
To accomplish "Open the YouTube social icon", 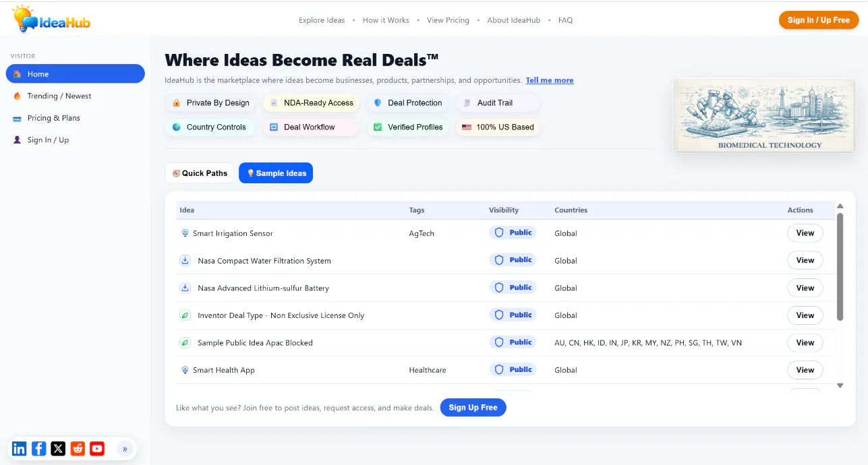I will pos(97,448).
